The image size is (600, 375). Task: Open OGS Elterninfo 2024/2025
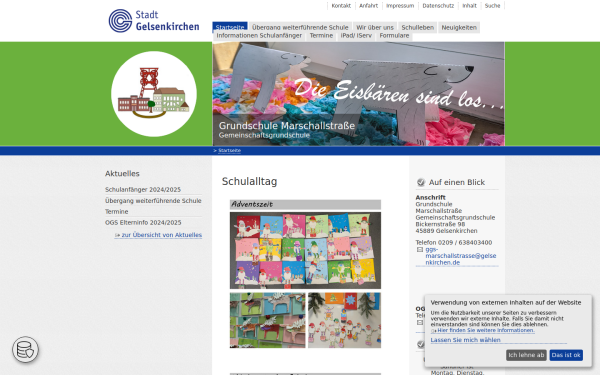(143, 222)
